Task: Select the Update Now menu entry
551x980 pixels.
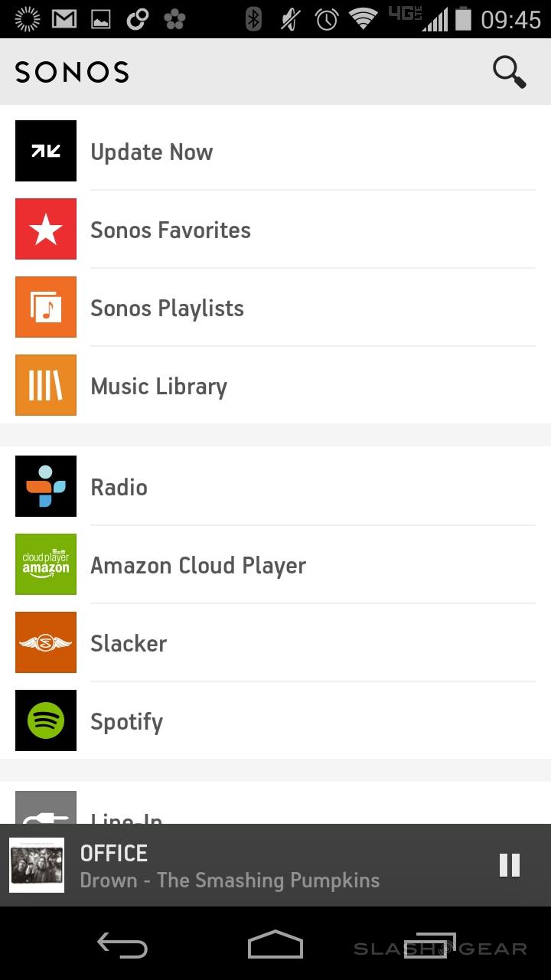Action: click(x=152, y=152)
